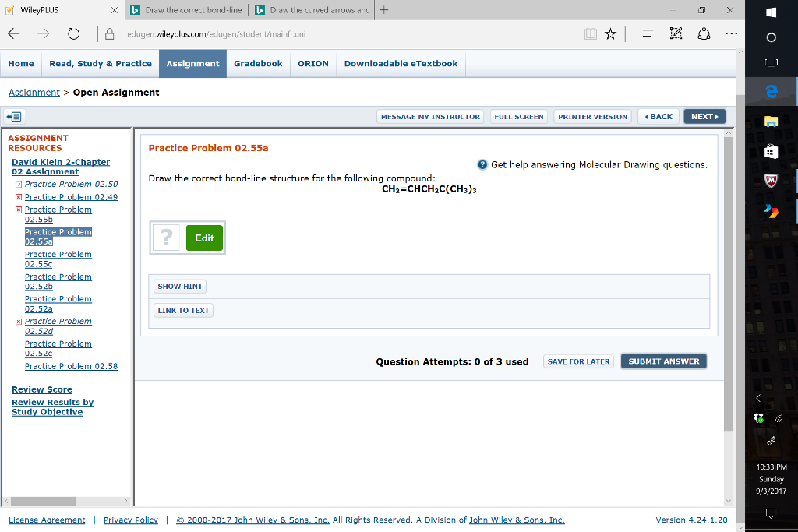Collapse the assignment resources sidebar panel icon
The height and width of the screenshot is (532, 798).
click(14, 117)
